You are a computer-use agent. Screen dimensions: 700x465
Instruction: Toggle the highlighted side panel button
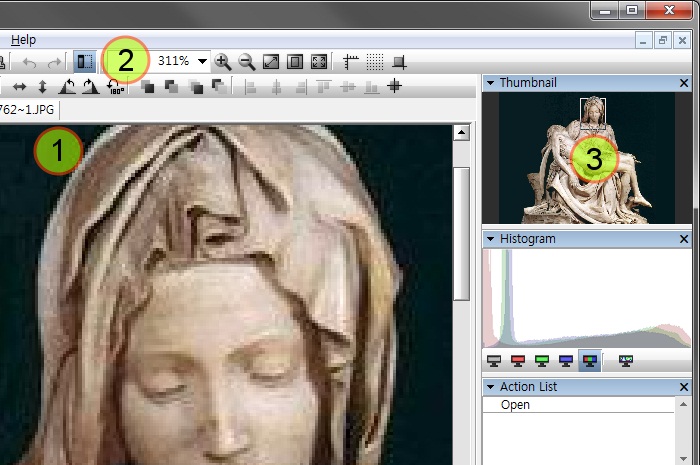[85, 62]
